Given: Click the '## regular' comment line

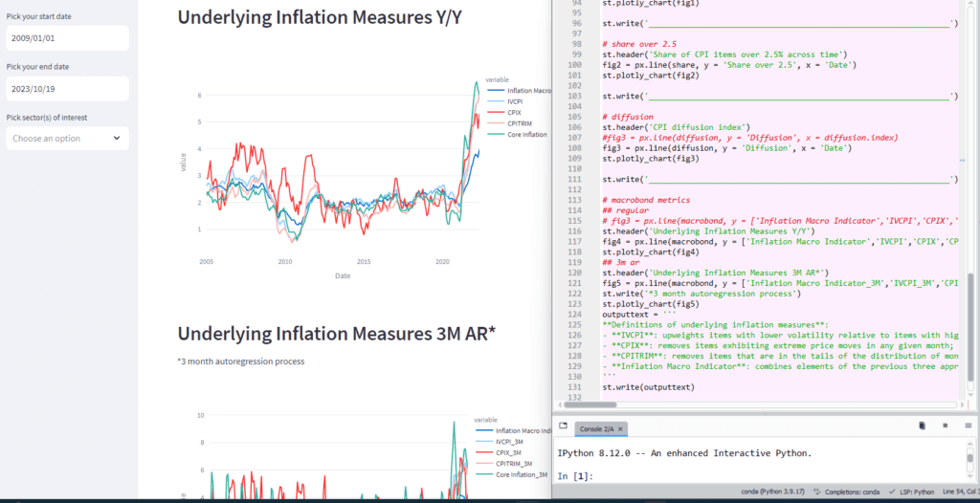Looking at the screenshot, I should point(625,210).
